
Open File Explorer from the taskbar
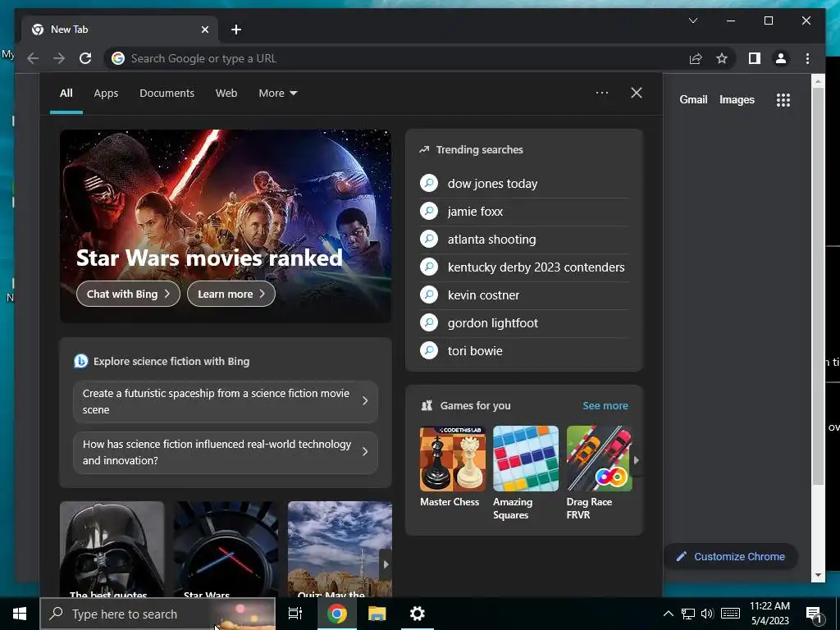[377, 614]
